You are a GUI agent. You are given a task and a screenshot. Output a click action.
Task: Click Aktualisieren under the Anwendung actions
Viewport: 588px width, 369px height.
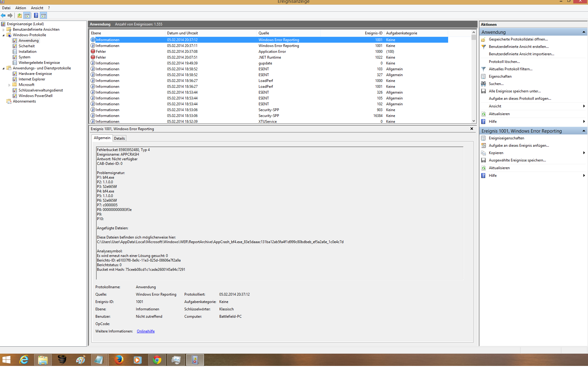pyautogui.click(x=499, y=114)
